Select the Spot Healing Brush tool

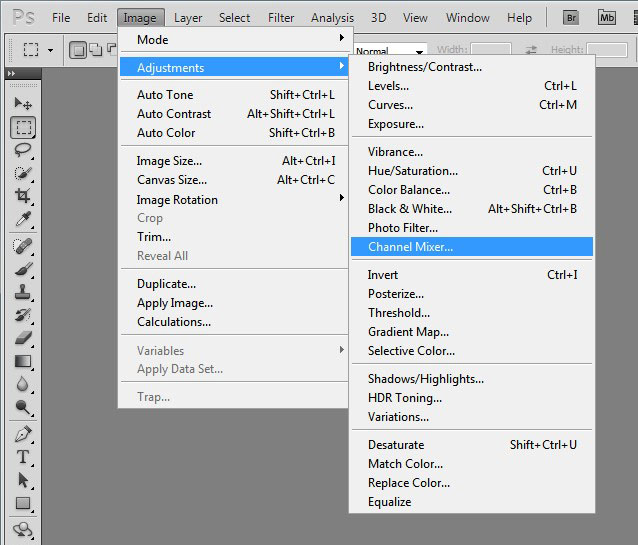(x=23, y=246)
